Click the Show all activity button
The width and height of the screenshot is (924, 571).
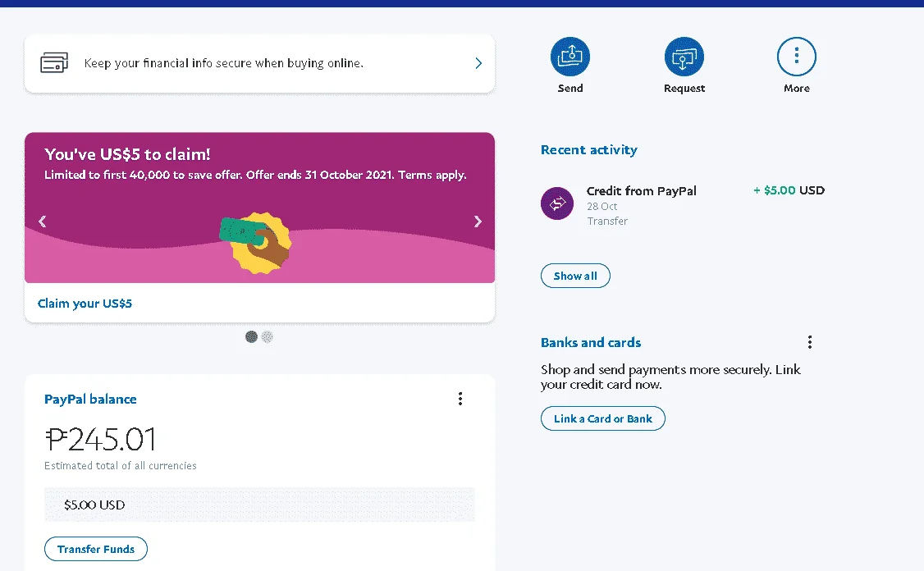[x=575, y=276]
